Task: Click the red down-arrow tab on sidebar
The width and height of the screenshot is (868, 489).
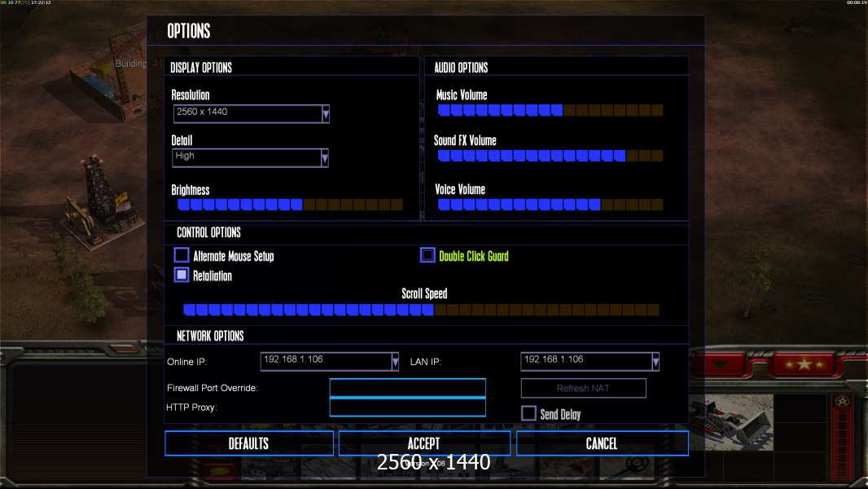Action: pyautogui.click(x=720, y=364)
